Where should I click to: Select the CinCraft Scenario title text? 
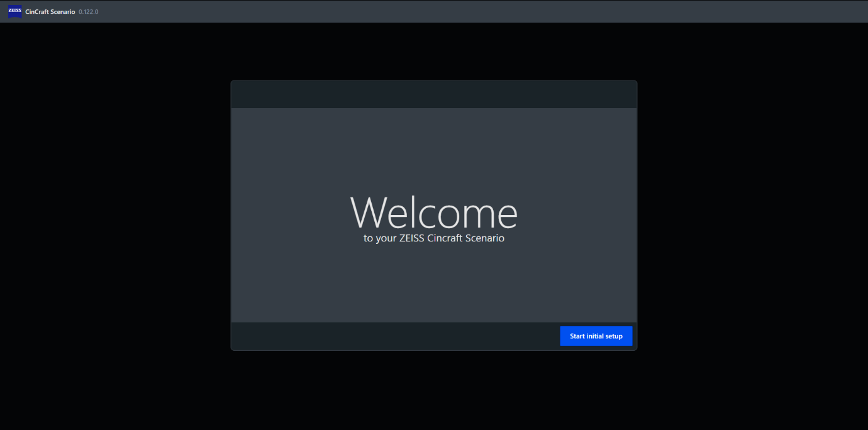pyautogui.click(x=50, y=12)
